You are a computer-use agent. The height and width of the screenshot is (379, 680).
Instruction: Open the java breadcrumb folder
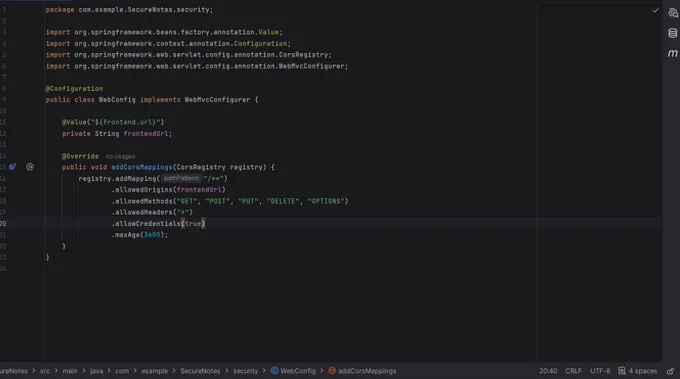(x=96, y=371)
